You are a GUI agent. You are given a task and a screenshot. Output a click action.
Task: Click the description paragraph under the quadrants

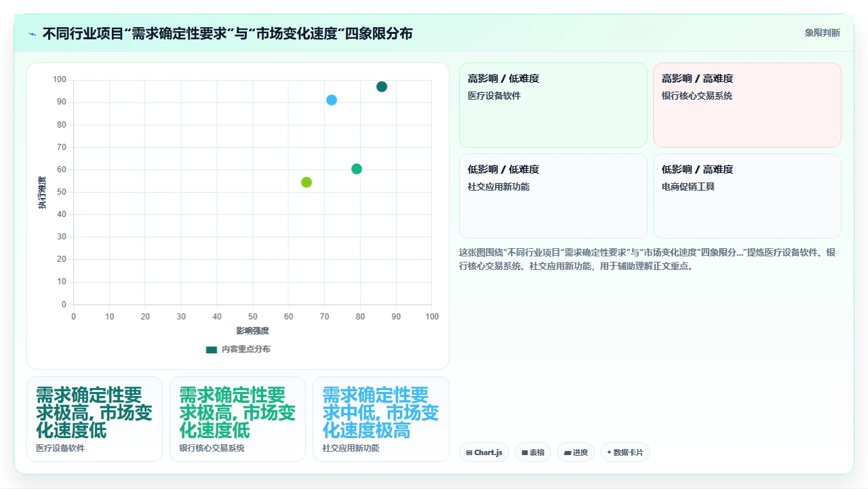[x=648, y=259]
